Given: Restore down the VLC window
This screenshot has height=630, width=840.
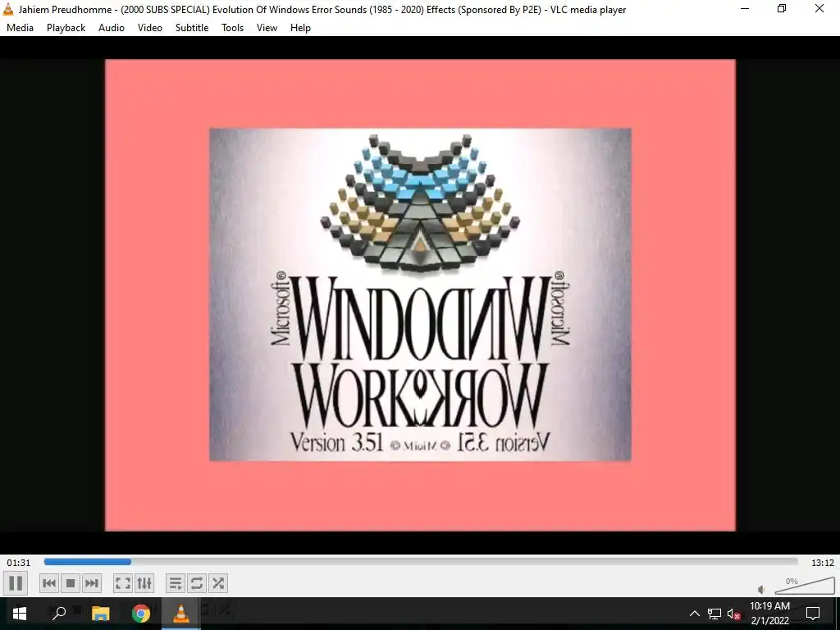Looking at the screenshot, I should (x=782, y=9).
